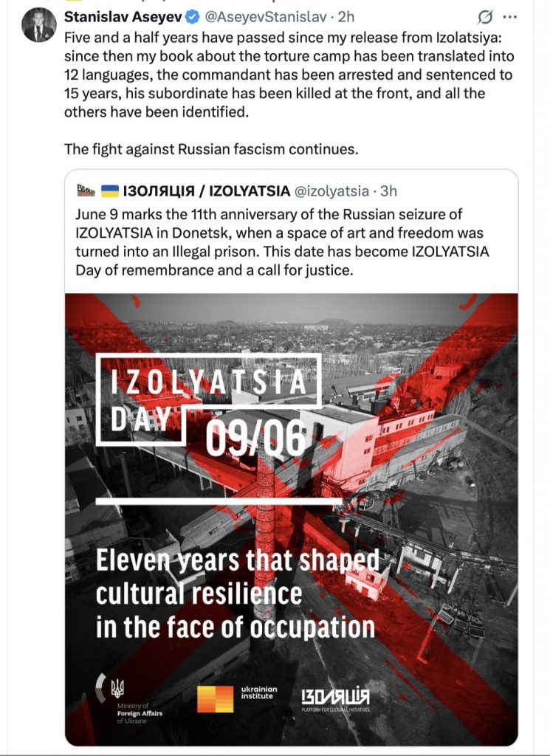Open the three-dot more options menu
This screenshot has width=550, height=756.
pyautogui.click(x=510, y=16)
